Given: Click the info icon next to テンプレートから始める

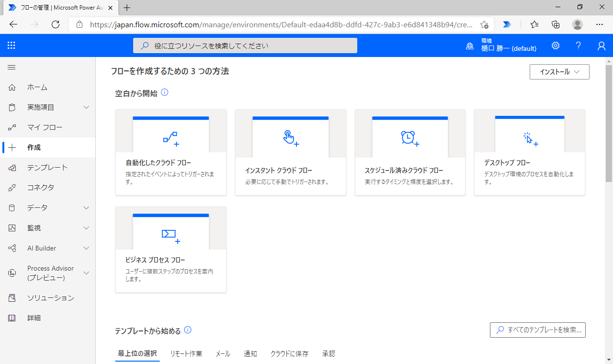Looking at the screenshot, I should click(188, 330).
